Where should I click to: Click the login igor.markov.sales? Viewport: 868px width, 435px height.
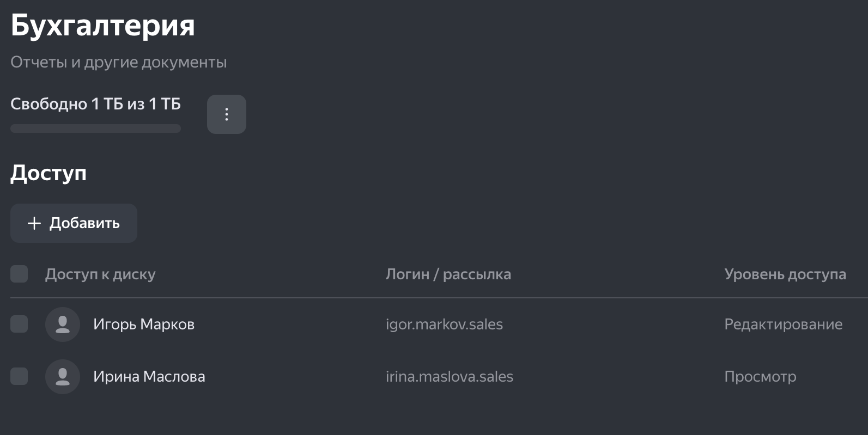[444, 324]
